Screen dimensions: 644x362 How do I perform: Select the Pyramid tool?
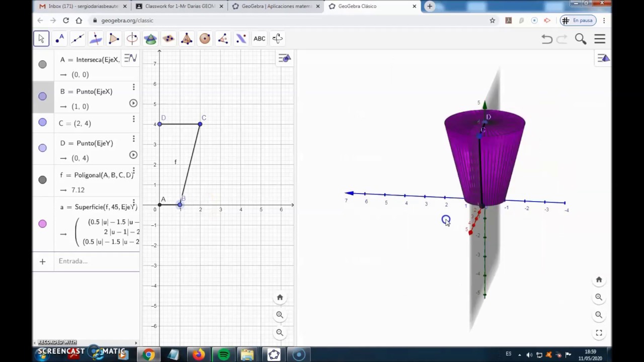(186, 39)
